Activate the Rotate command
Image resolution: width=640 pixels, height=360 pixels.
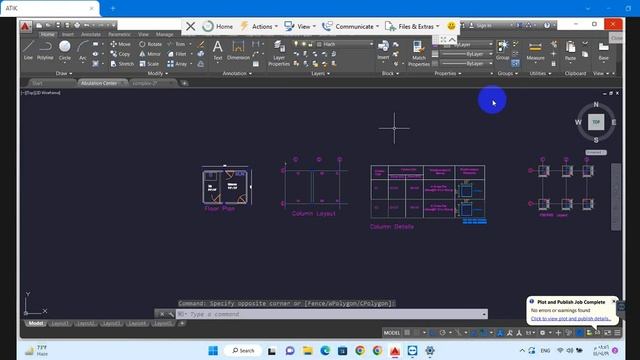click(x=150, y=44)
